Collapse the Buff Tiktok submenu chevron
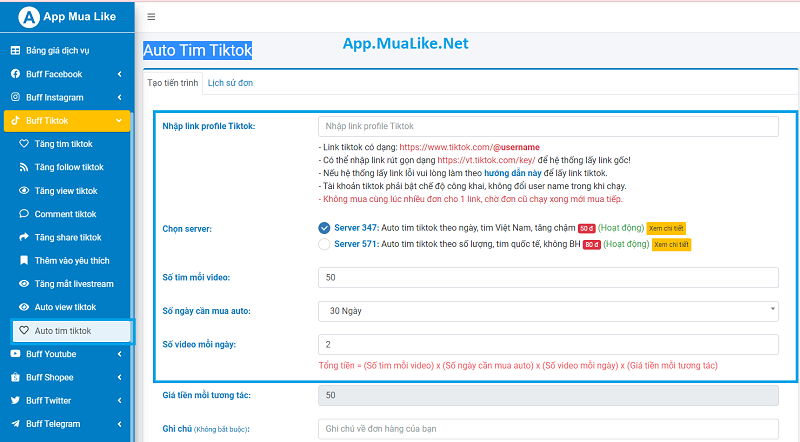800x442 pixels. pos(119,120)
